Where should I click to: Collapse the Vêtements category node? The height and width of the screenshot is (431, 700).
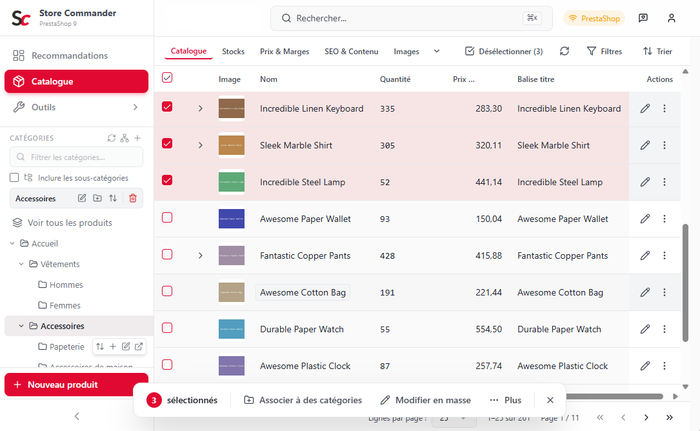[x=21, y=264]
